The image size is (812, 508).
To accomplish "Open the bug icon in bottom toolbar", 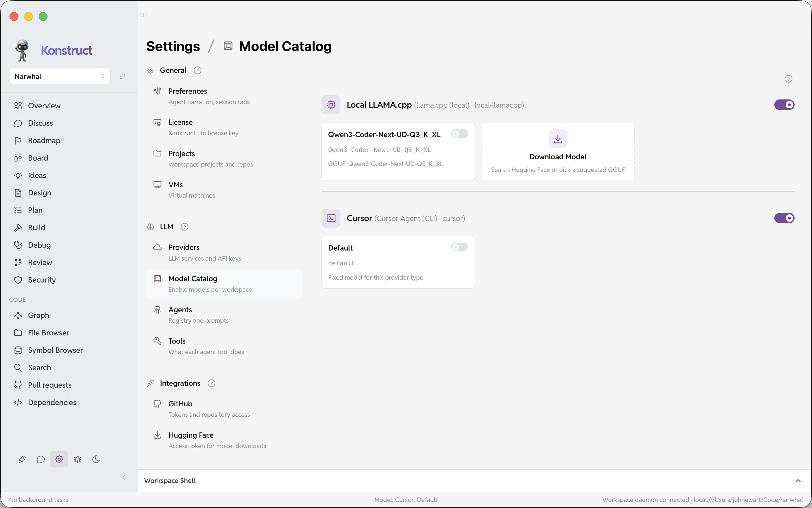I will (78, 459).
